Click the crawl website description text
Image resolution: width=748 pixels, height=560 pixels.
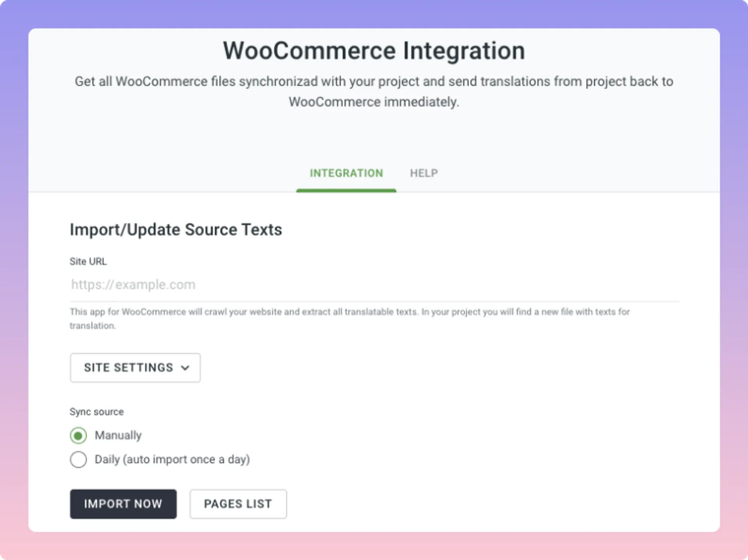[x=349, y=319]
